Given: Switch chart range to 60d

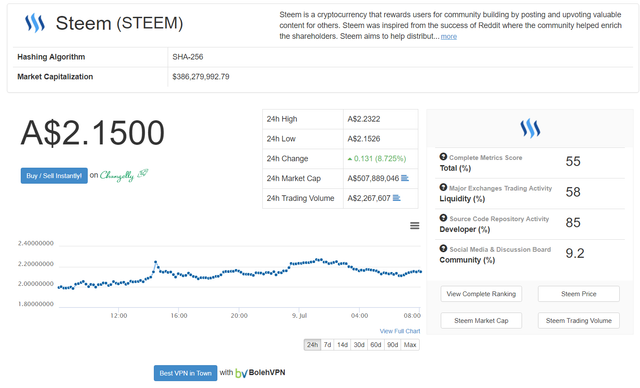Looking at the screenshot, I should pyautogui.click(x=376, y=345).
